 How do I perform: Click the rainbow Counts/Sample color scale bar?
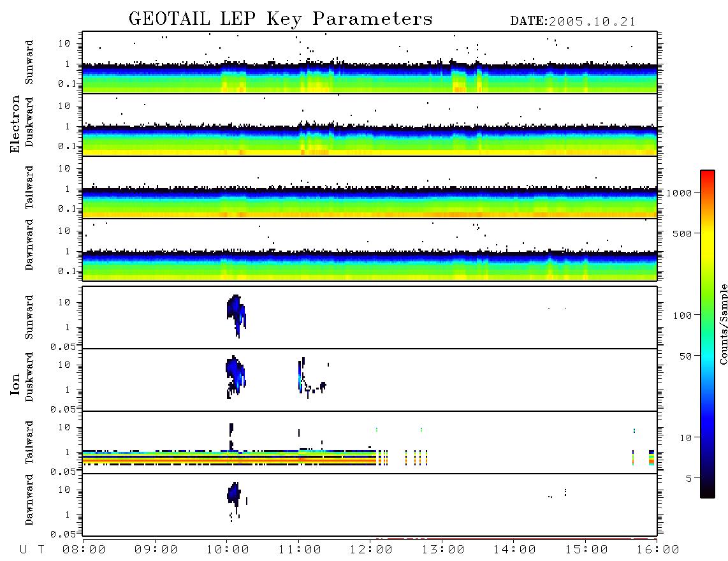tap(708, 334)
